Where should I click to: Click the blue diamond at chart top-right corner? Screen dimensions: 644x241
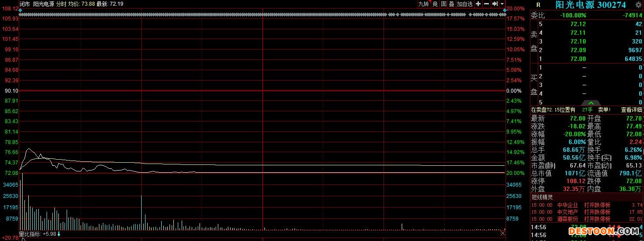click(x=505, y=10)
